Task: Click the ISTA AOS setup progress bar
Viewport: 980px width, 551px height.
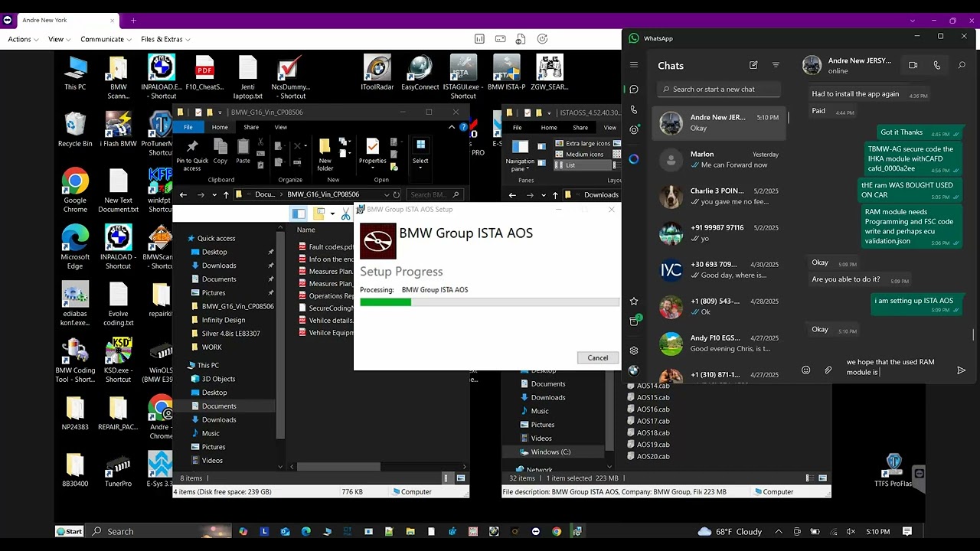Action: pos(490,302)
